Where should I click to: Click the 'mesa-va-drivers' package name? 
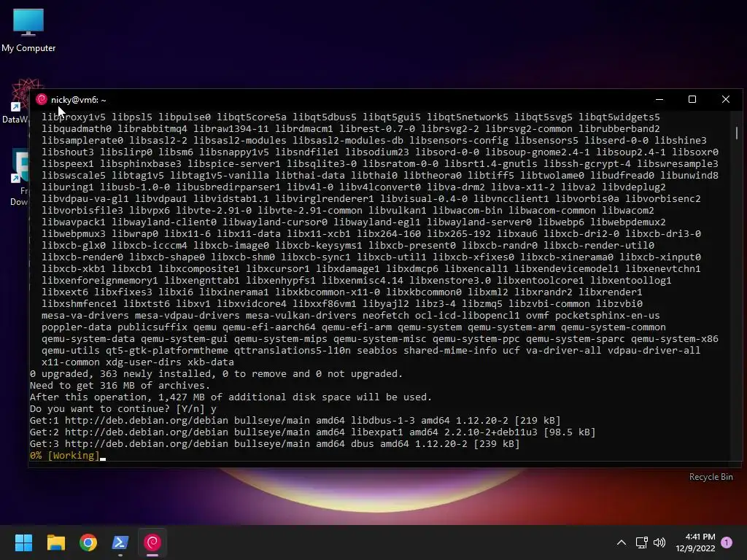(85, 315)
